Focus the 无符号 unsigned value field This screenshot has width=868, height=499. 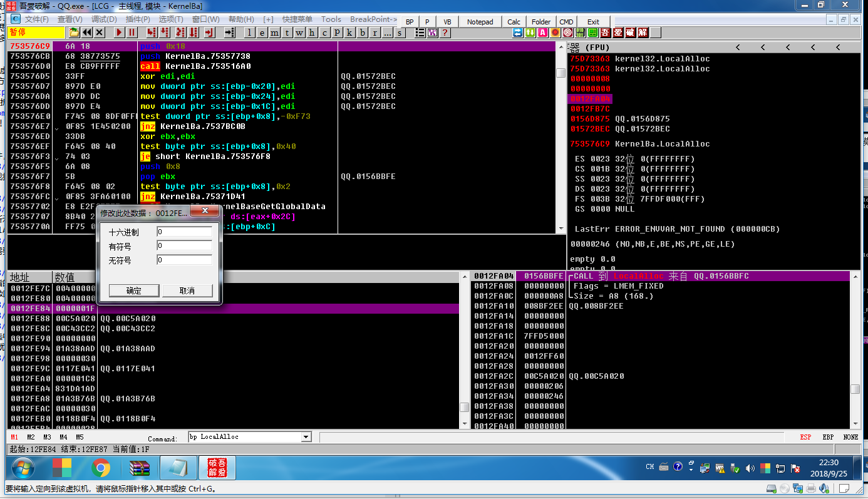click(x=184, y=259)
